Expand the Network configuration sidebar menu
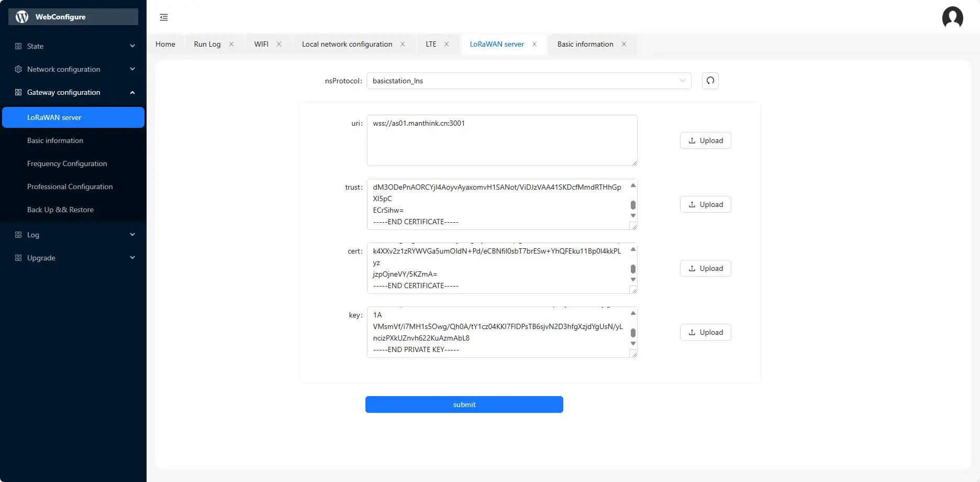980x482 pixels. [x=132, y=69]
